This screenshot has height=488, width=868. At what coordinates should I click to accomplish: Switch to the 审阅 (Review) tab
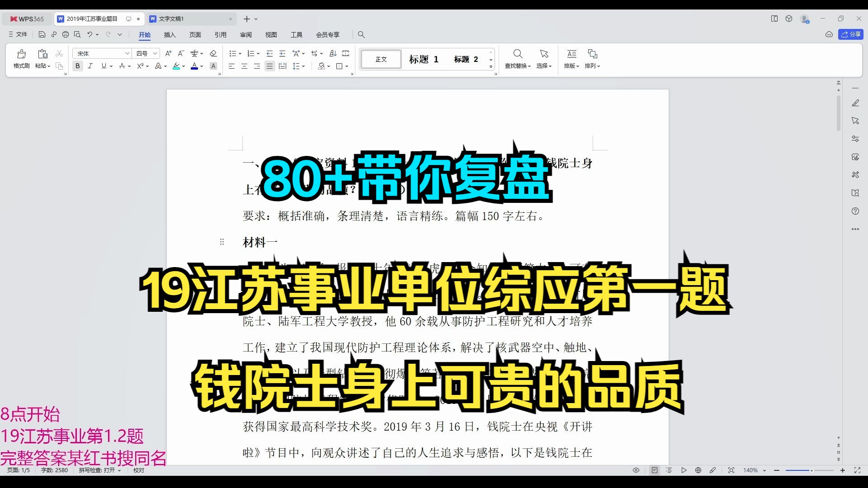(x=245, y=35)
